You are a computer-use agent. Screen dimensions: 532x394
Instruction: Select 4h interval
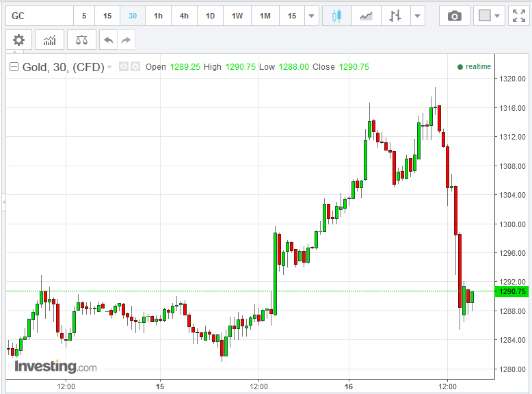click(184, 16)
